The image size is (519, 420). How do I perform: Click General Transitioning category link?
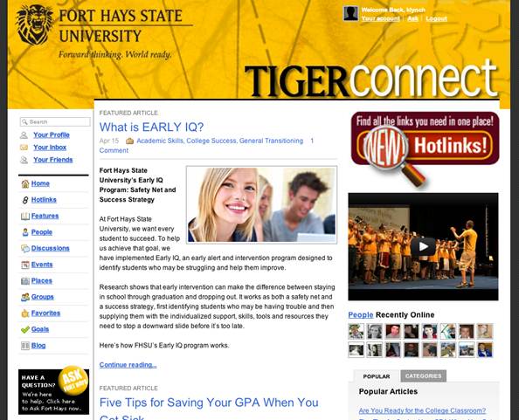coord(271,141)
